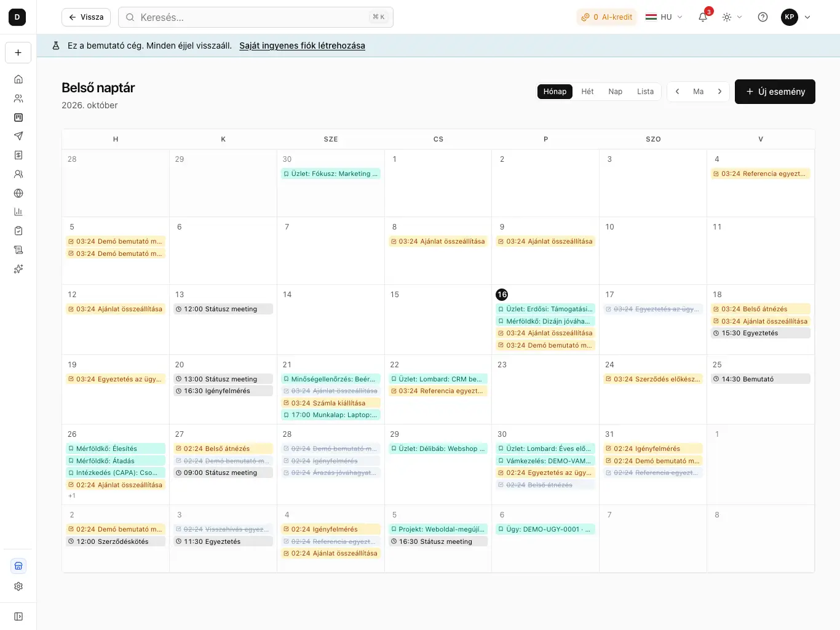Click the KP user avatar

[x=790, y=17]
